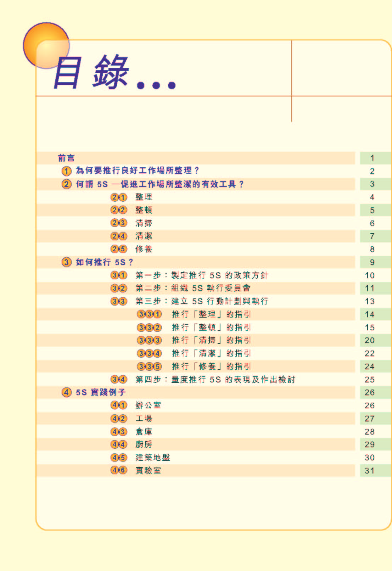Click page number 31
Image resolution: width=392 pixels, height=571 pixels.
[370, 471]
